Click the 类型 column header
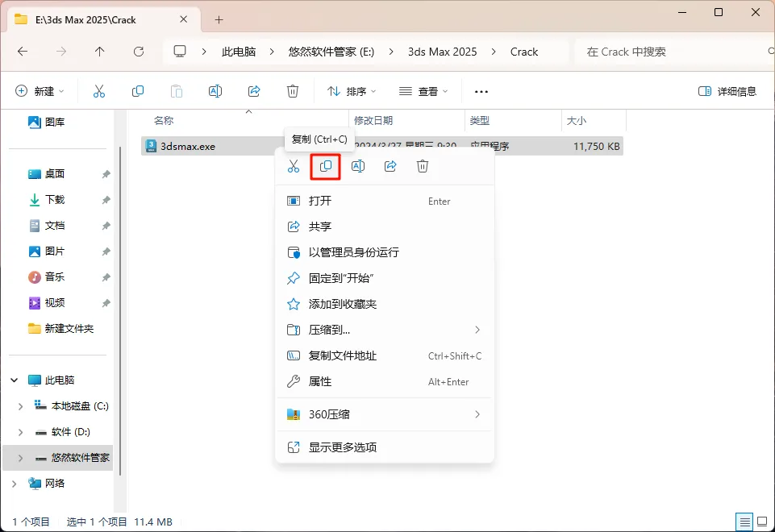 coord(513,121)
